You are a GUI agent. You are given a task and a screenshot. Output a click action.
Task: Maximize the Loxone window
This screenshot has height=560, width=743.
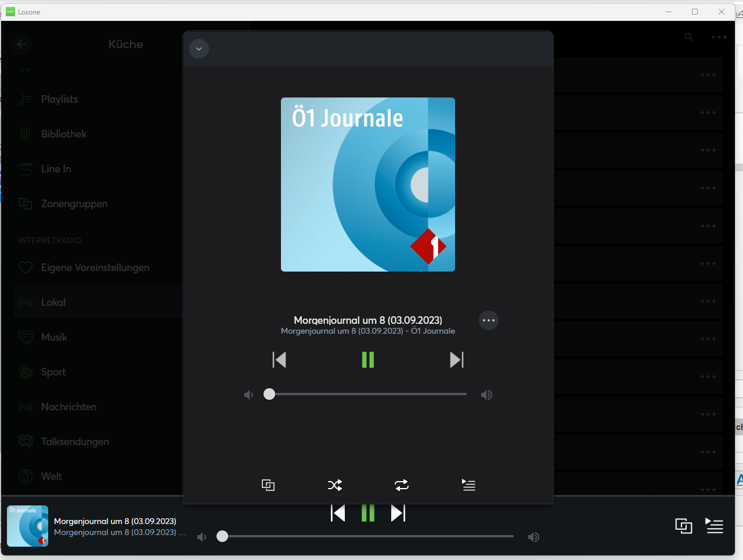pyautogui.click(x=695, y=12)
